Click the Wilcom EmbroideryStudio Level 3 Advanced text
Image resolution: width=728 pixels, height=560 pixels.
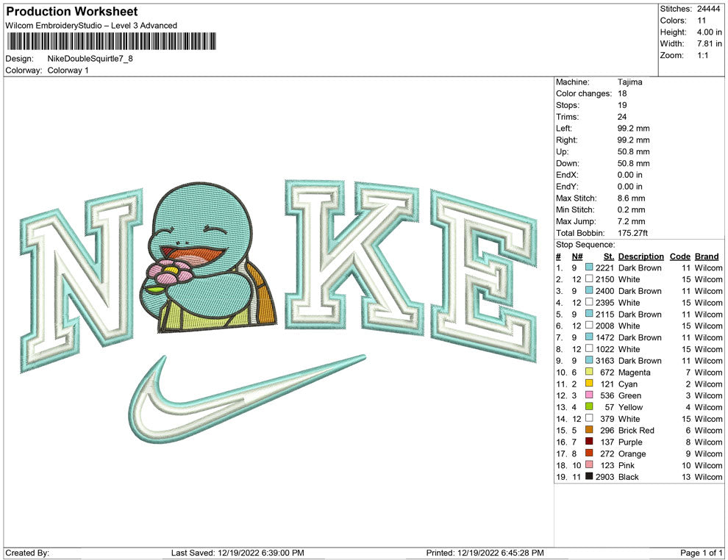pos(91,26)
